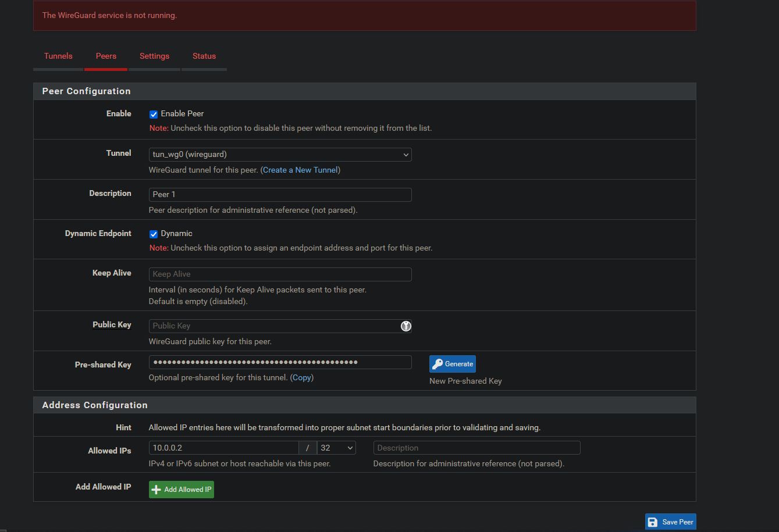Go to the Status tab
The image size is (779, 532).
204,56
